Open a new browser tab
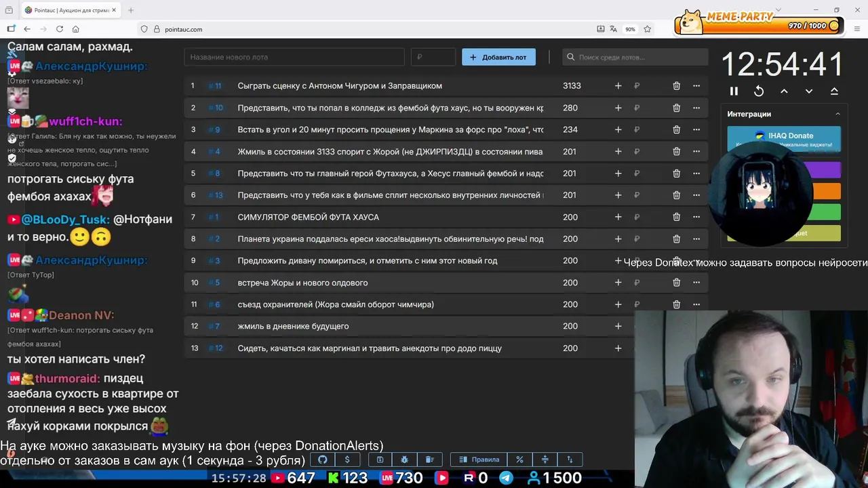The width and height of the screenshot is (868, 488). click(130, 10)
